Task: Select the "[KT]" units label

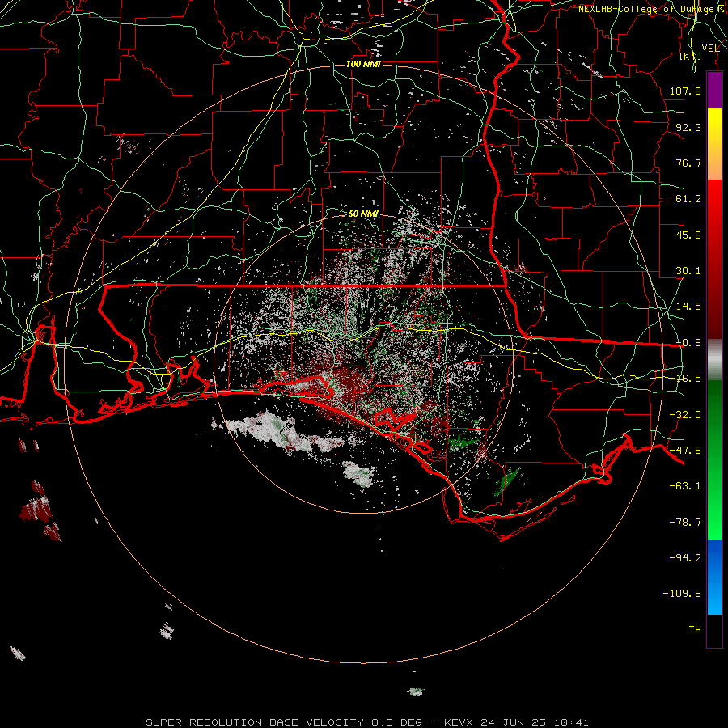Action: pyautogui.click(x=691, y=56)
